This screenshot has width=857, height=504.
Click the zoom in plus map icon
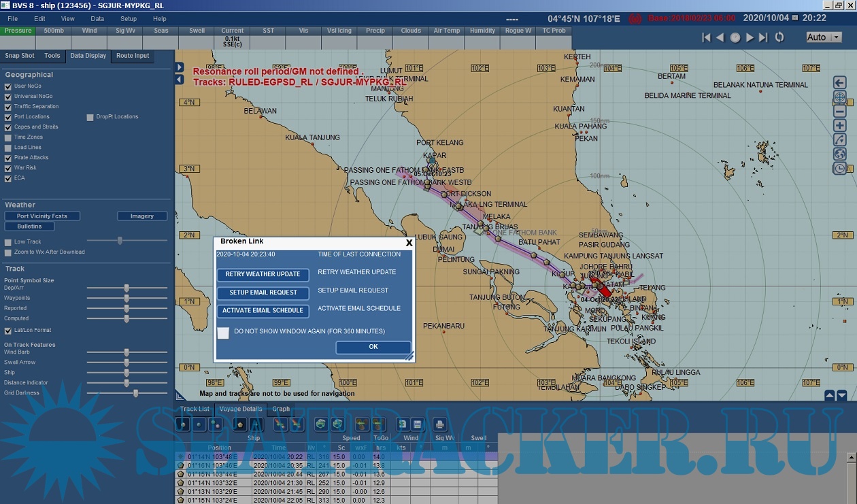pyautogui.click(x=840, y=126)
